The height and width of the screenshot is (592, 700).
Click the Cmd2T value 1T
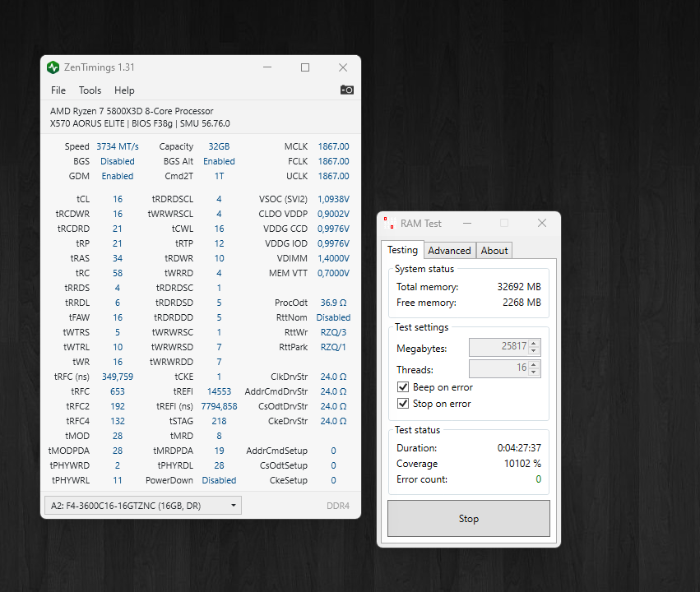point(219,176)
